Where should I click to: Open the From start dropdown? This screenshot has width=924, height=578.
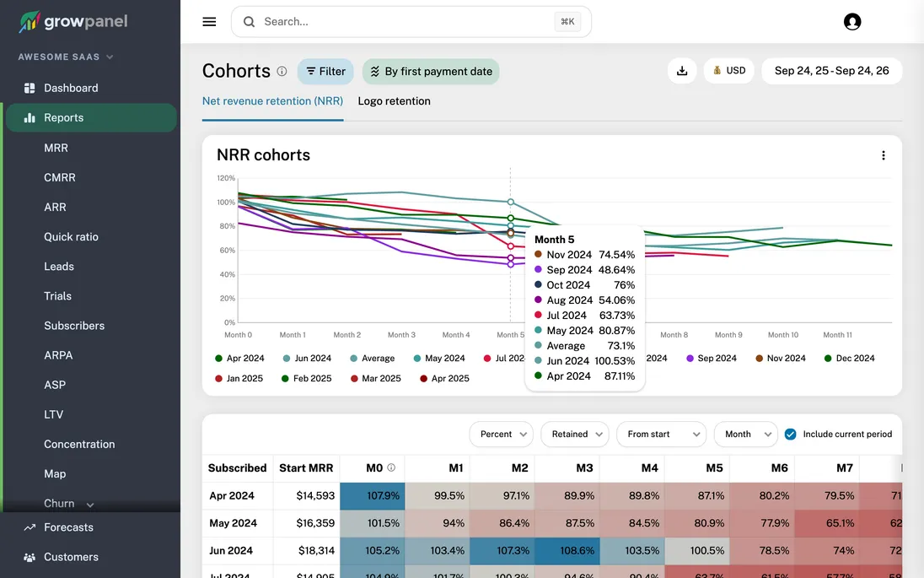point(661,434)
